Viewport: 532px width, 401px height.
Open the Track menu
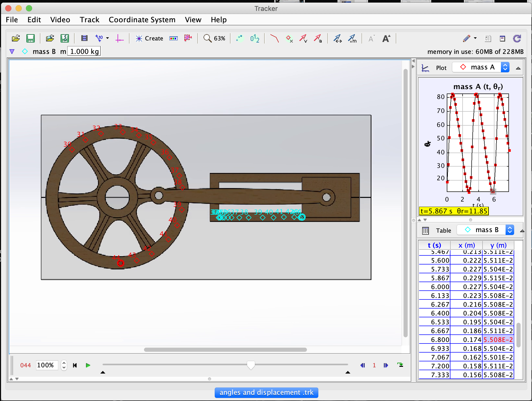(89, 20)
